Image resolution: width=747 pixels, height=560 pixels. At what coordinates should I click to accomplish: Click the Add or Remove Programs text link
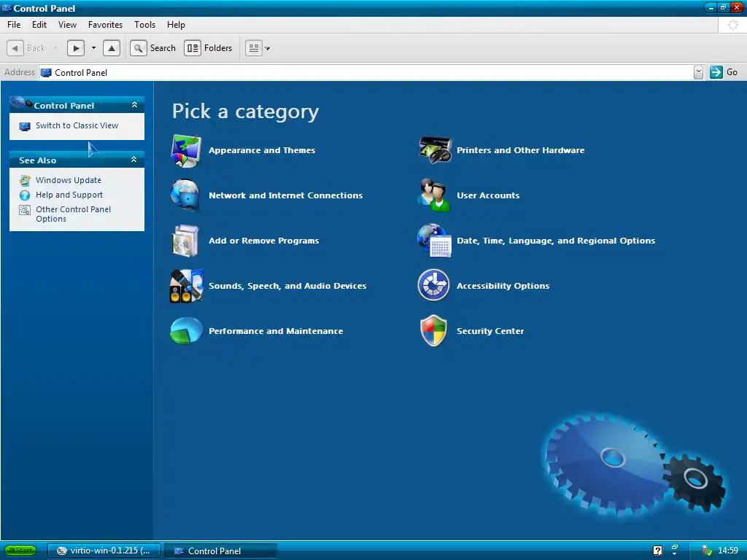coord(264,241)
